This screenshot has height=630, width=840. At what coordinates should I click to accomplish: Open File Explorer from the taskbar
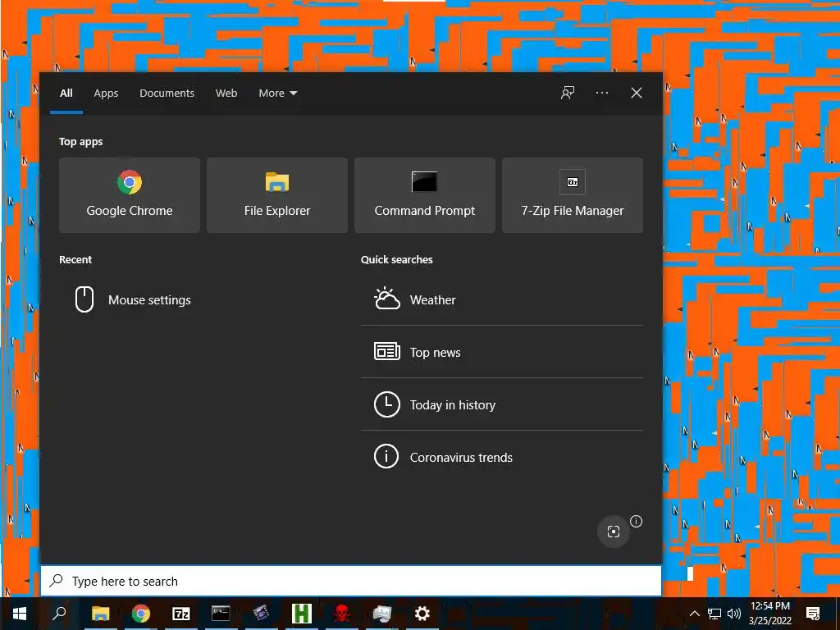(x=100, y=614)
